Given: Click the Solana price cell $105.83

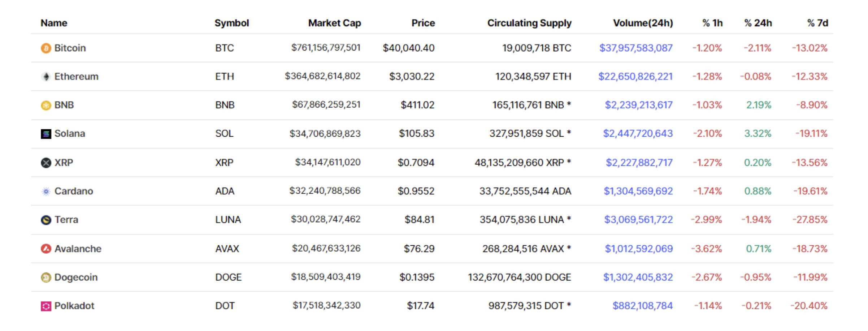Looking at the screenshot, I should [416, 134].
